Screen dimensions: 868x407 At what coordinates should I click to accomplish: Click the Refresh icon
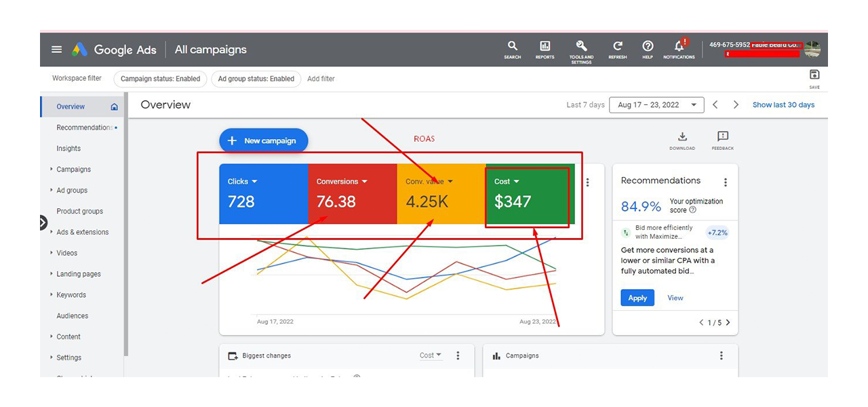point(617,47)
